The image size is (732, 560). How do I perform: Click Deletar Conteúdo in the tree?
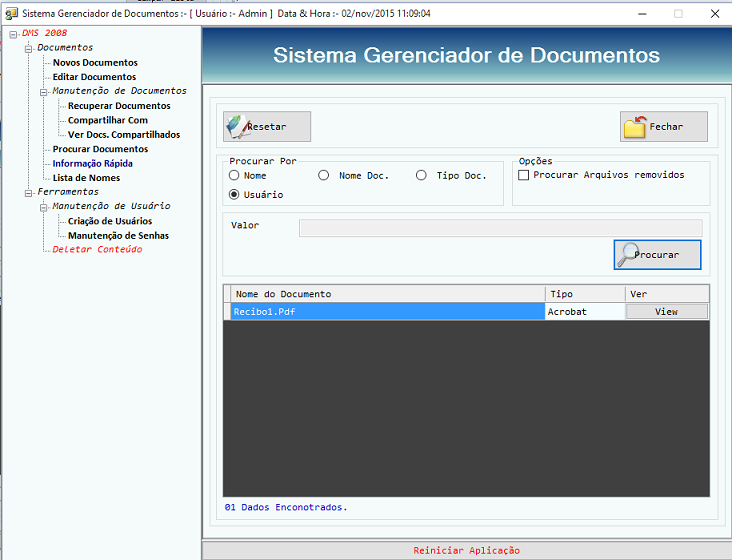tap(97, 249)
